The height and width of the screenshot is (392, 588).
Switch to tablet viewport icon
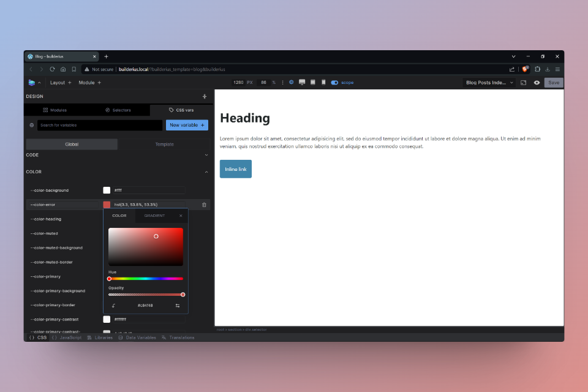(313, 82)
